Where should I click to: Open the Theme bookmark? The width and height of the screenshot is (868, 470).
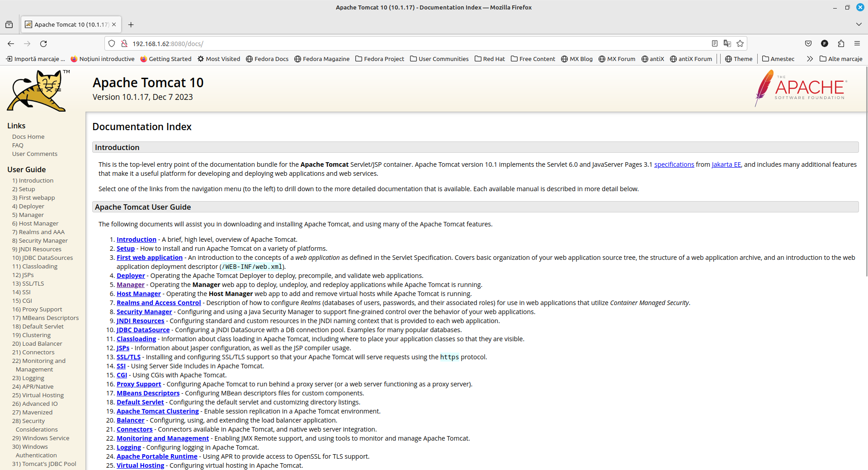(x=739, y=59)
